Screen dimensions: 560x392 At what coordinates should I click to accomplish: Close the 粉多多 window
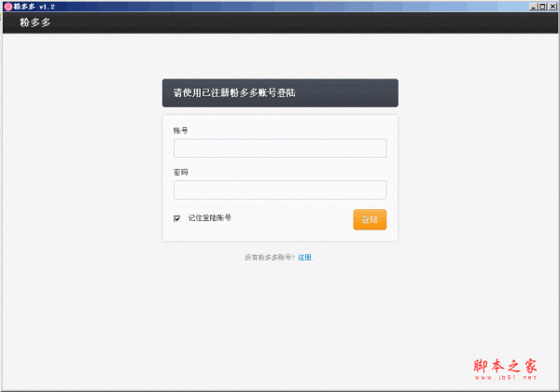click(x=553, y=7)
